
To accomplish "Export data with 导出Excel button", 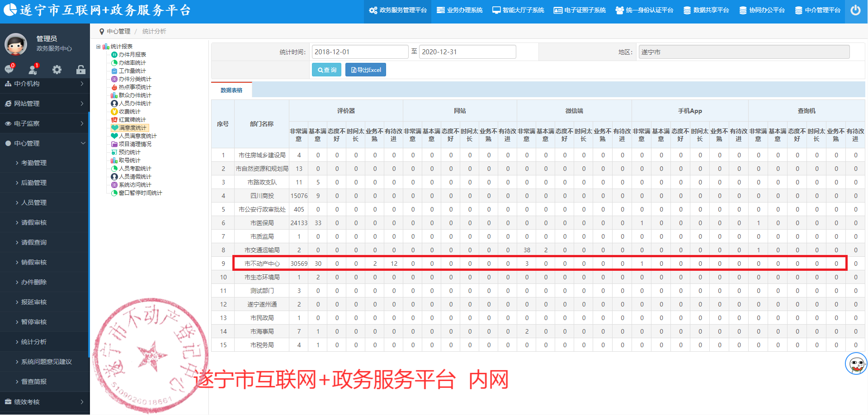I will tap(366, 70).
